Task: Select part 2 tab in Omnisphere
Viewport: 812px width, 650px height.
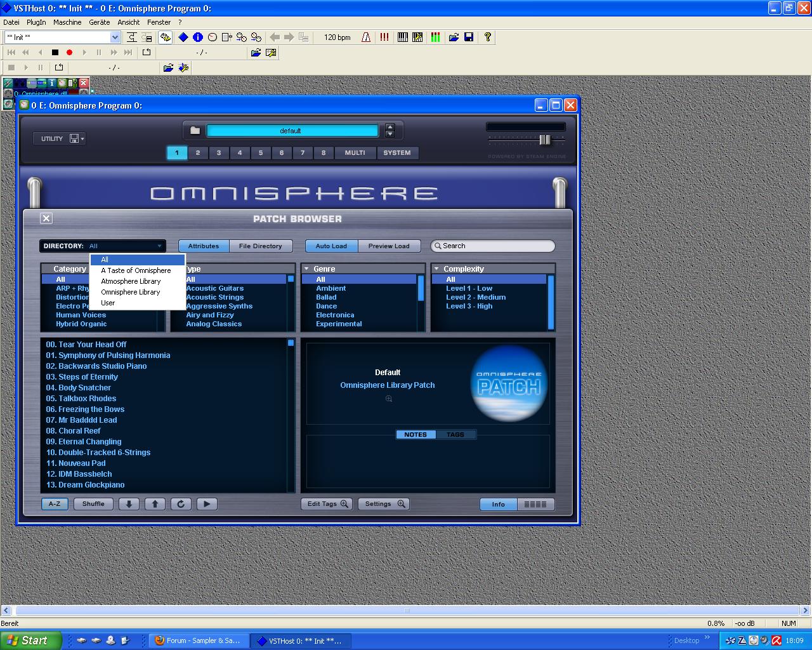Action: [x=198, y=153]
